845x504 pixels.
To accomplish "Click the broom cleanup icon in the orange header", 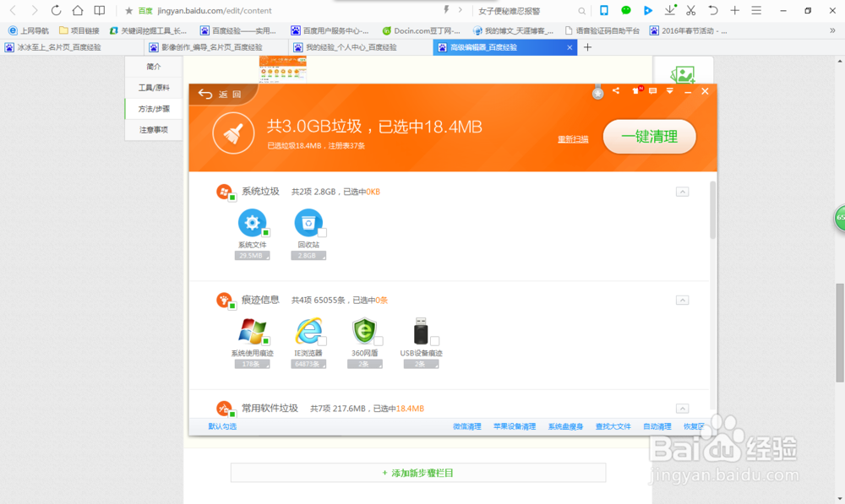I will [233, 133].
